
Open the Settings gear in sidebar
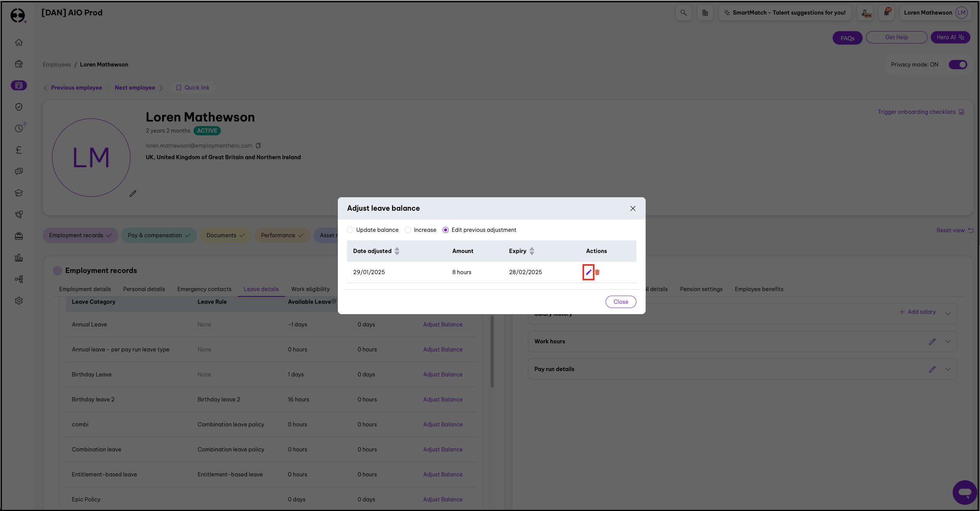tap(19, 301)
